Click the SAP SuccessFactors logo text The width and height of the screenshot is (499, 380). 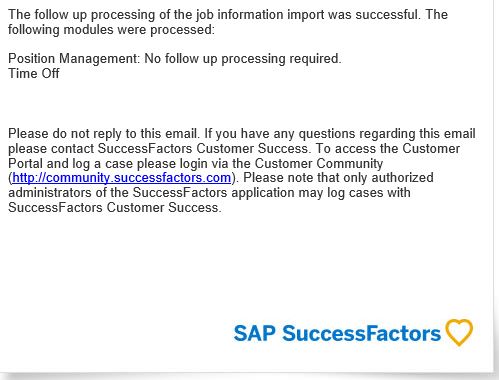337,333
